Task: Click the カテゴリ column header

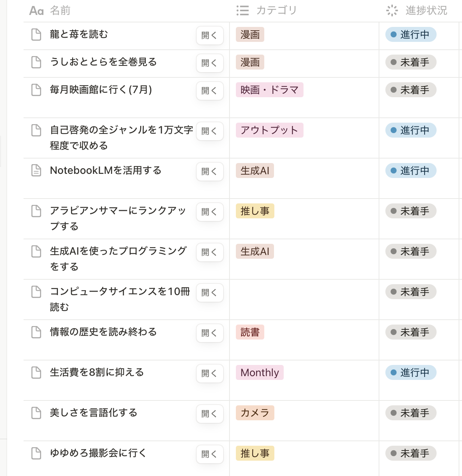Action: click(x=276, y=10)
